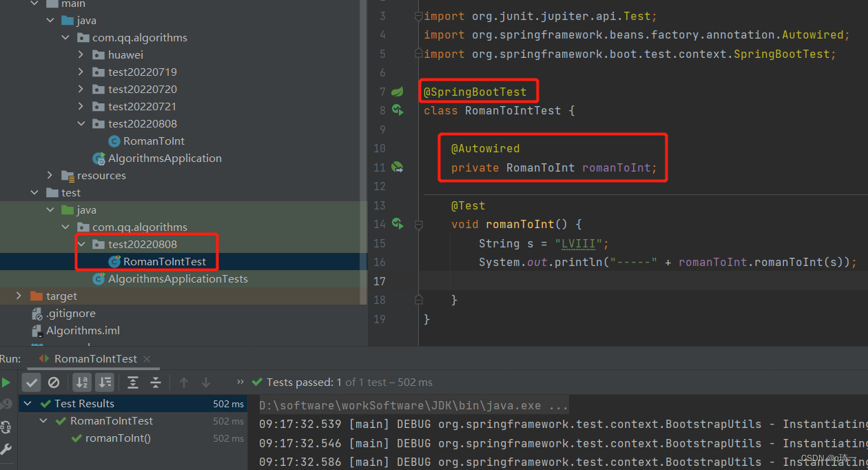868x470 pixels.
Task: Open hidden toolbar actions with the » chevron
Action: 239,382
